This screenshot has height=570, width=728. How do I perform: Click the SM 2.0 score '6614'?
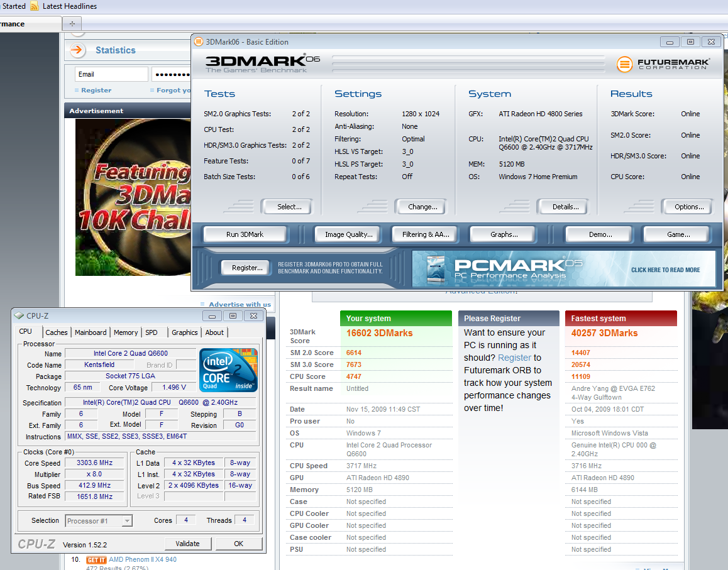tap(354, 353)
